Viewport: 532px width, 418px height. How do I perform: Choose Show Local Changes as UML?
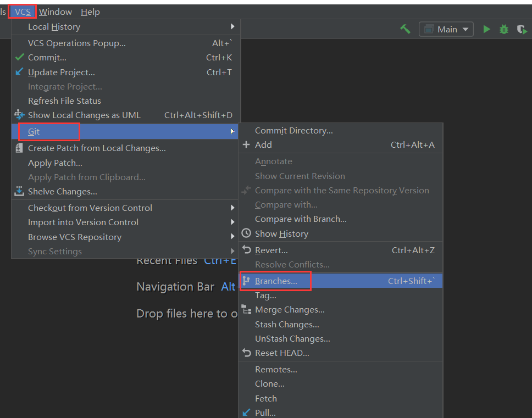click(x=126, y=115)
